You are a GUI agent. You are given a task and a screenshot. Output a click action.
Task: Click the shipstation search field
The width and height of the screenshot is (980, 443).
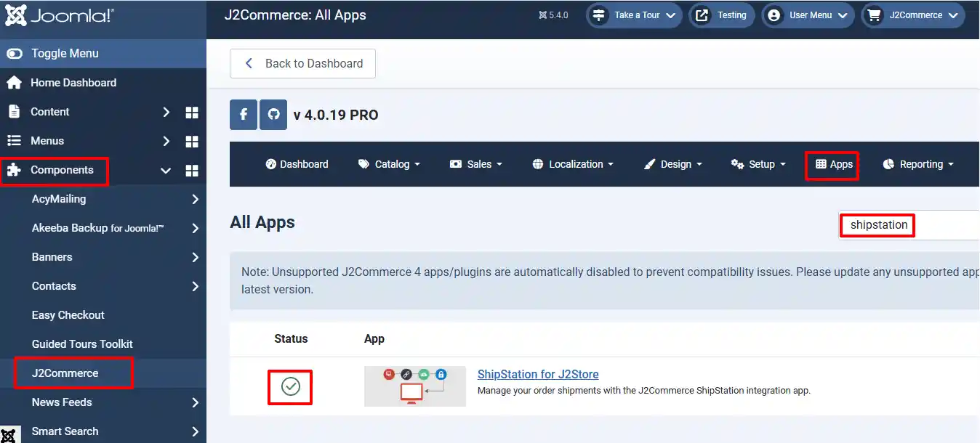tap(909, 225)
